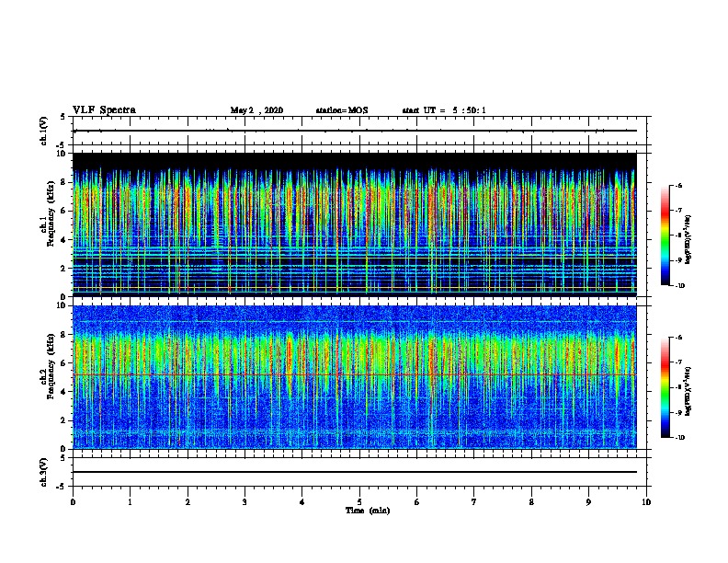Click the ch.1 spectrogram color scale bar
This screenshot has width=728, height=563.
665,236
